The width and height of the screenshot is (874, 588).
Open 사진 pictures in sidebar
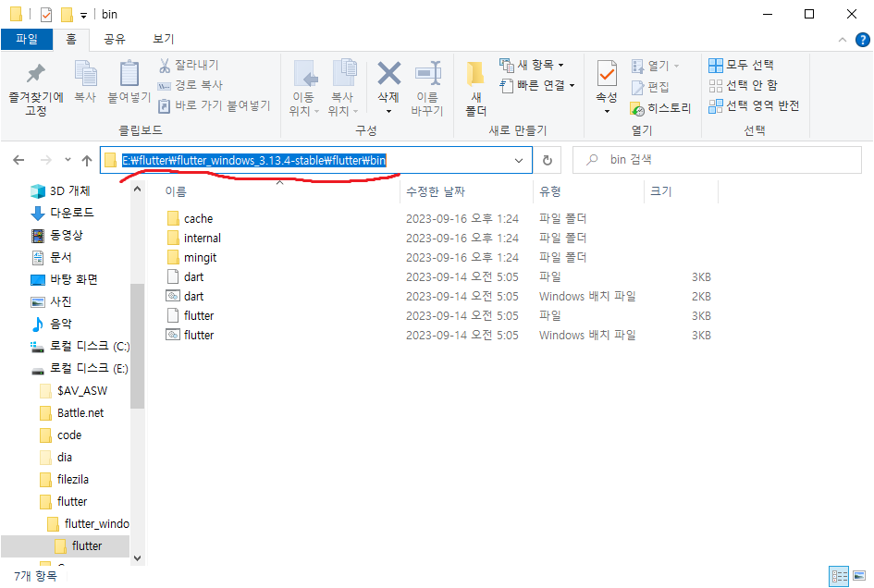click(x=51, y=301)
